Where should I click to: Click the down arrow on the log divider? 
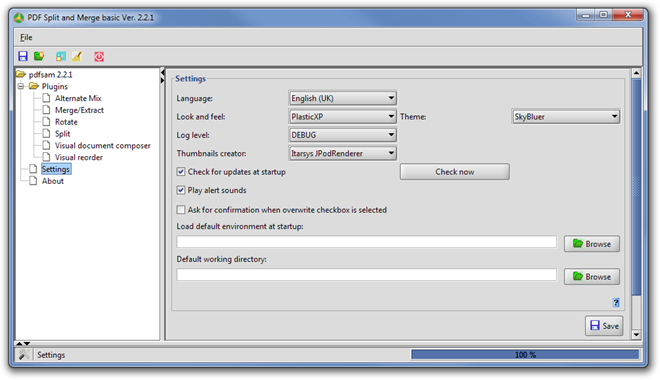[27, 343]
